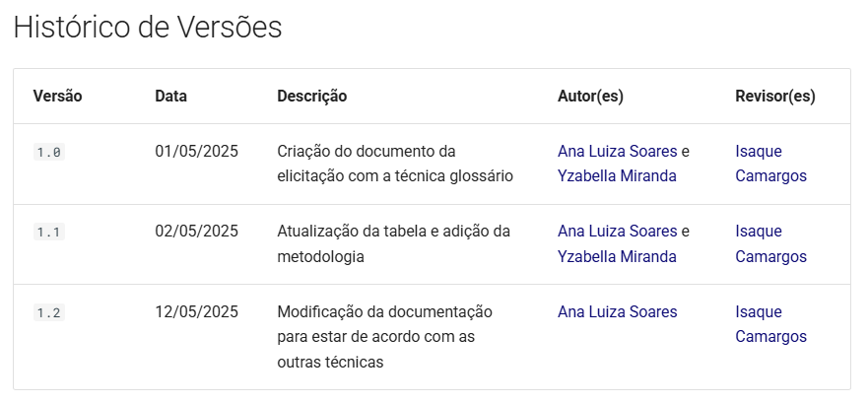The height and width of the screenshot is (403, 868).
Task: Open Isaque Camargos reviewer link in version 1.1 row
Action: [x=770, y=243]
